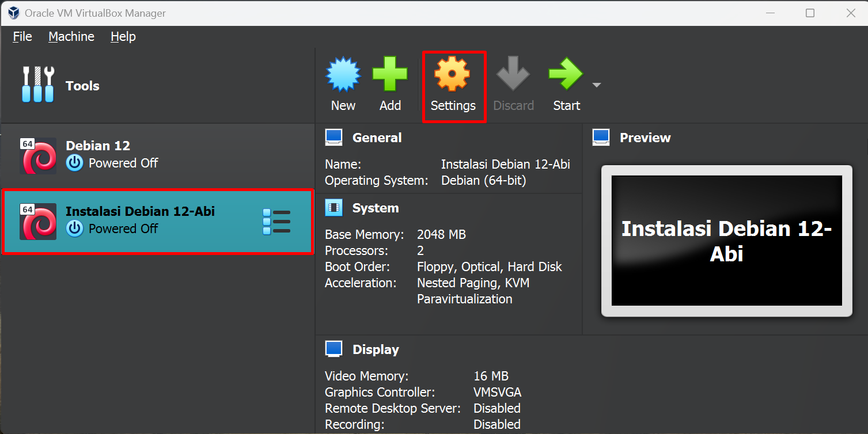Click the New machine starburst icon
The width and height of the screenshot is (868, 434).
pos(343,74)
